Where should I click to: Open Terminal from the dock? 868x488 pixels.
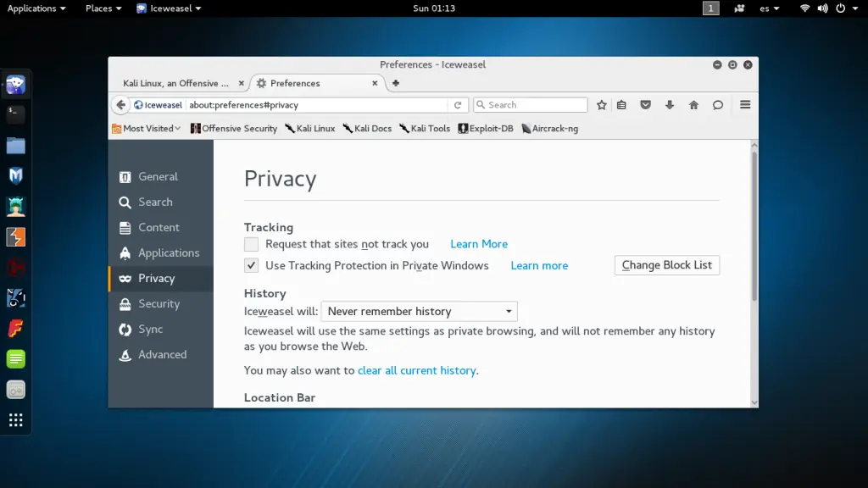coord(15,114)
